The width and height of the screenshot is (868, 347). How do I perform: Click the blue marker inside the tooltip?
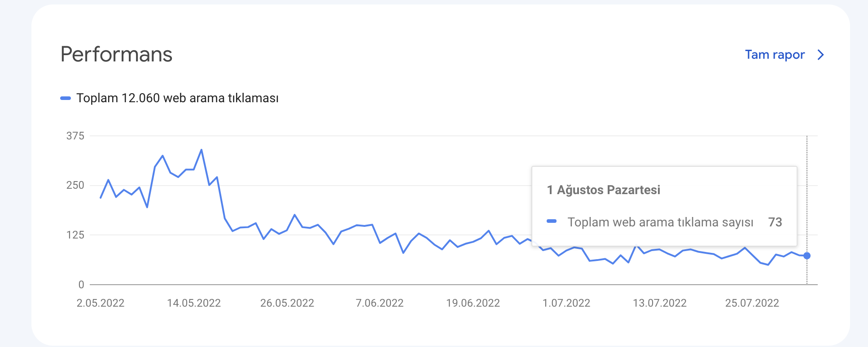(x=552, y=221)
